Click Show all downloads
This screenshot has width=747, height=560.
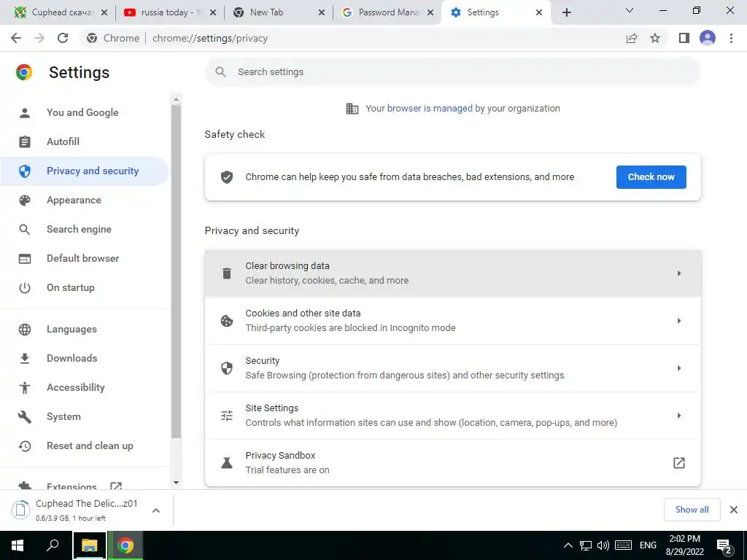tap(692, 510)
